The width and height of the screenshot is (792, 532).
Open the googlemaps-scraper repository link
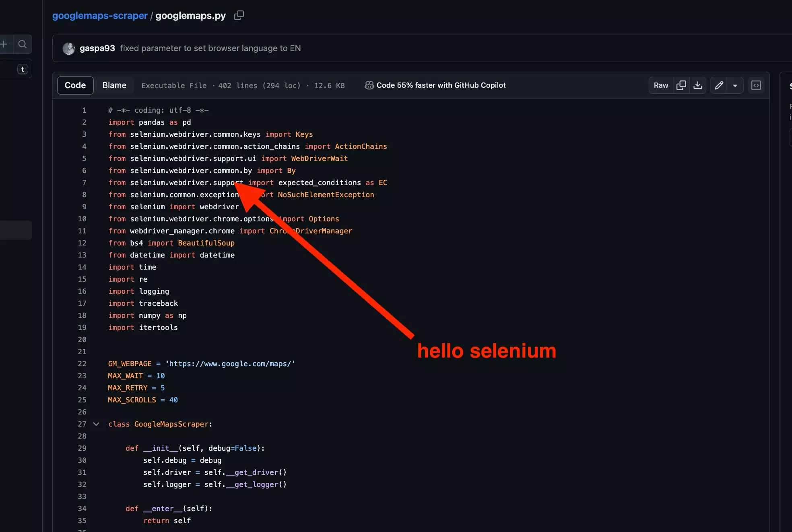click(x=100, y=16)
